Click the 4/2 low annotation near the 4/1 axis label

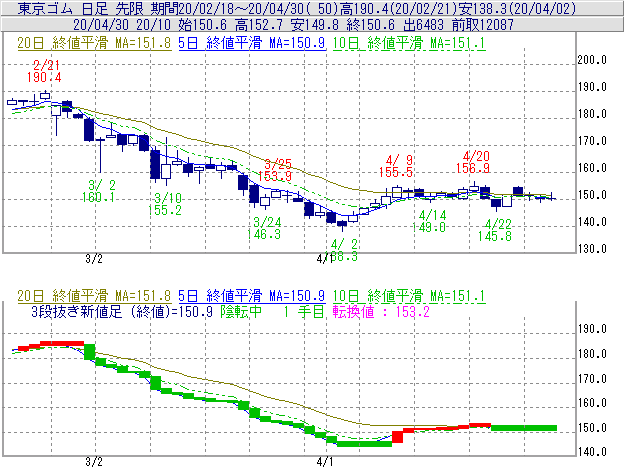point(344,250)
